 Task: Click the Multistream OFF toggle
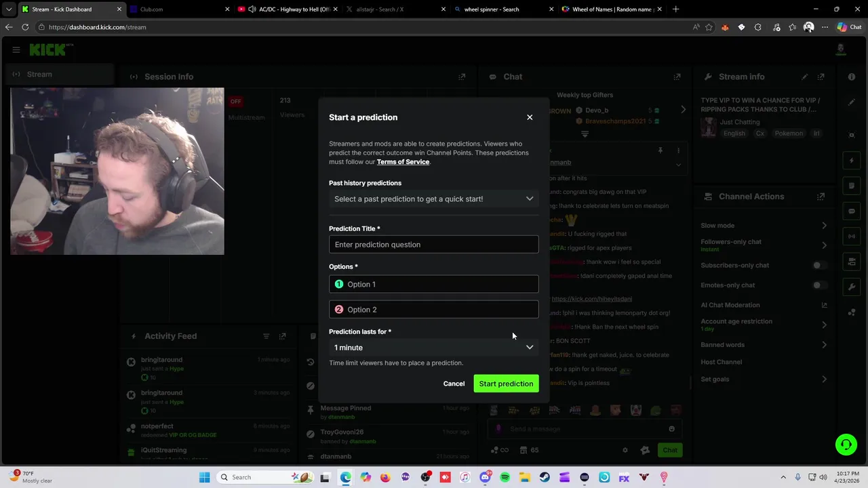pyautogui.click(x=235, y=102)
